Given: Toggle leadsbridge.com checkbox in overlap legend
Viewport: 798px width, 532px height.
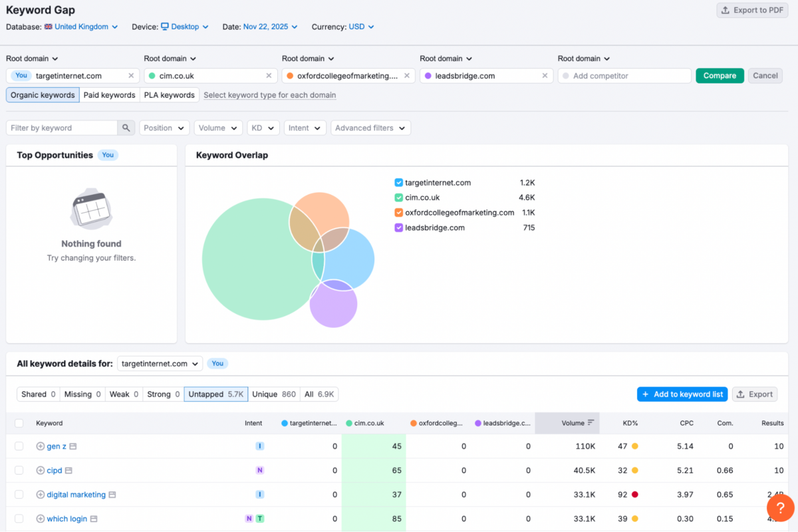Looking at the screenshot, I should click(x=398, y=227).
